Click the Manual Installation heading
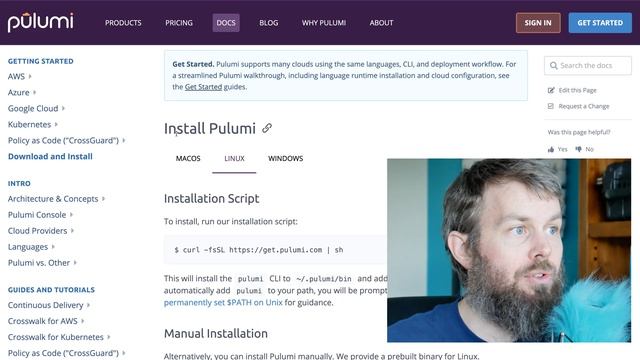 pyautogui.click(x=216, y=333)
